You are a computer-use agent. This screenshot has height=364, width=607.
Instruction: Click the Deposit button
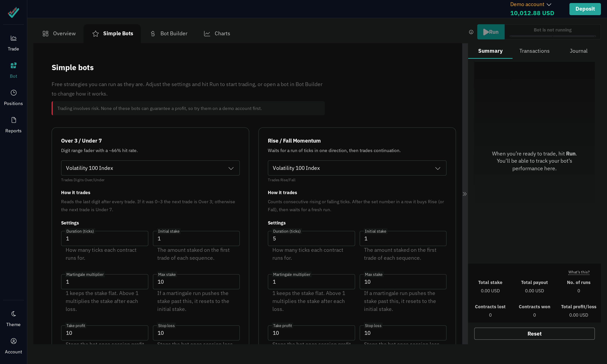coord(585,9)
